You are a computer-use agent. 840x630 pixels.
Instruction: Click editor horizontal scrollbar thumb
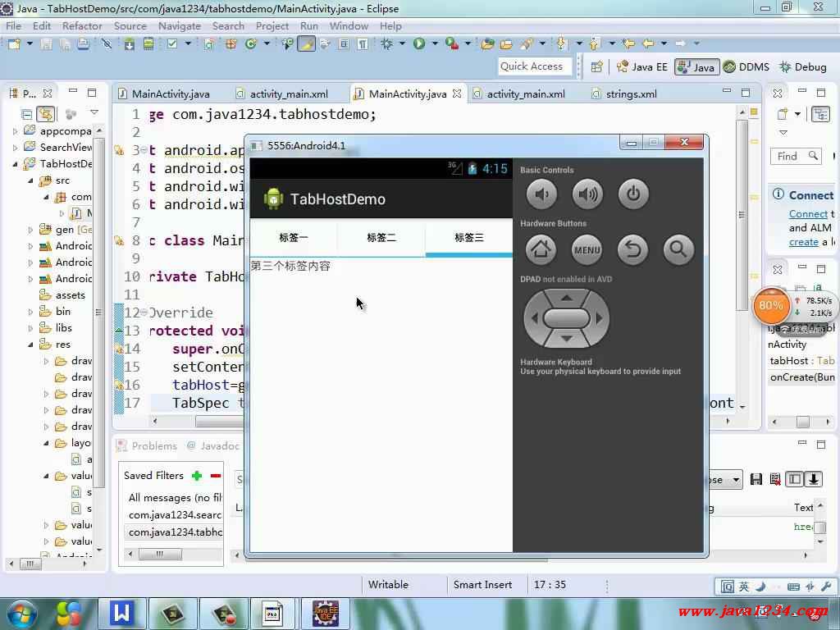pos(219,422)
